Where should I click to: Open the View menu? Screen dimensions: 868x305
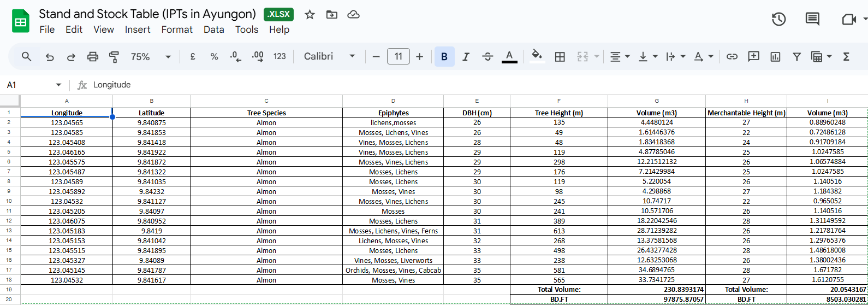(104, 30)
